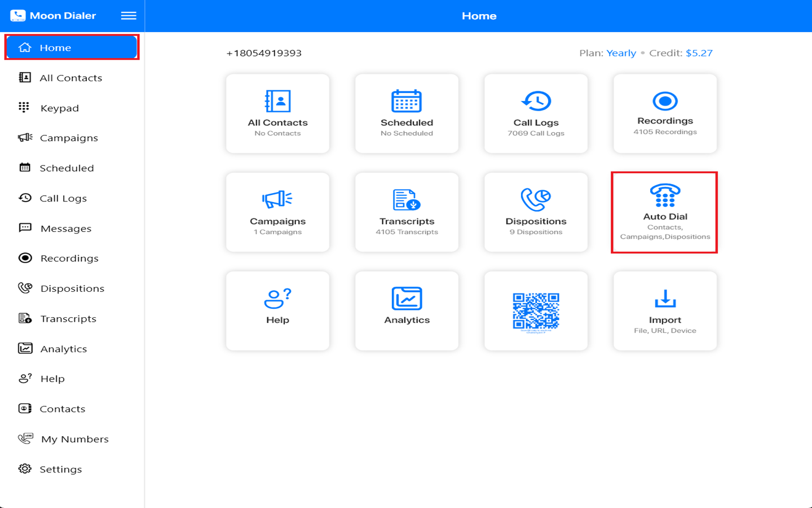Open the Import tile
This screenshot has height=508, width=812.
pos(665,311)
